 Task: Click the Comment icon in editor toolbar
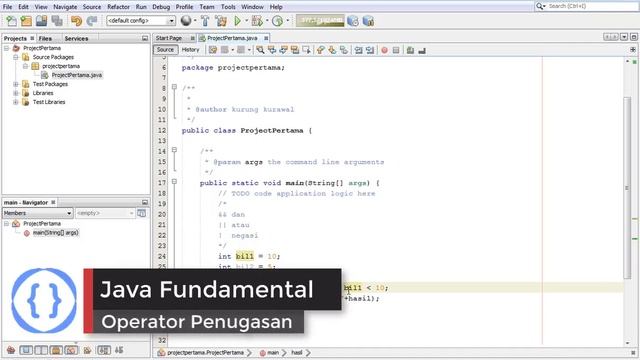pyautogui.click(x=410, y=50)
